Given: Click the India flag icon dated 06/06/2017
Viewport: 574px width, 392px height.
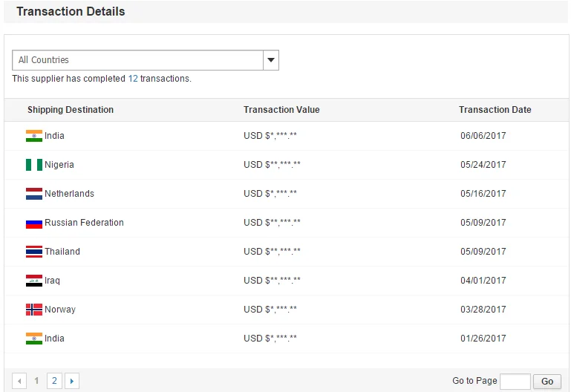Looking at the screenshot, I should pyautogui.click(x=34, y=136).
